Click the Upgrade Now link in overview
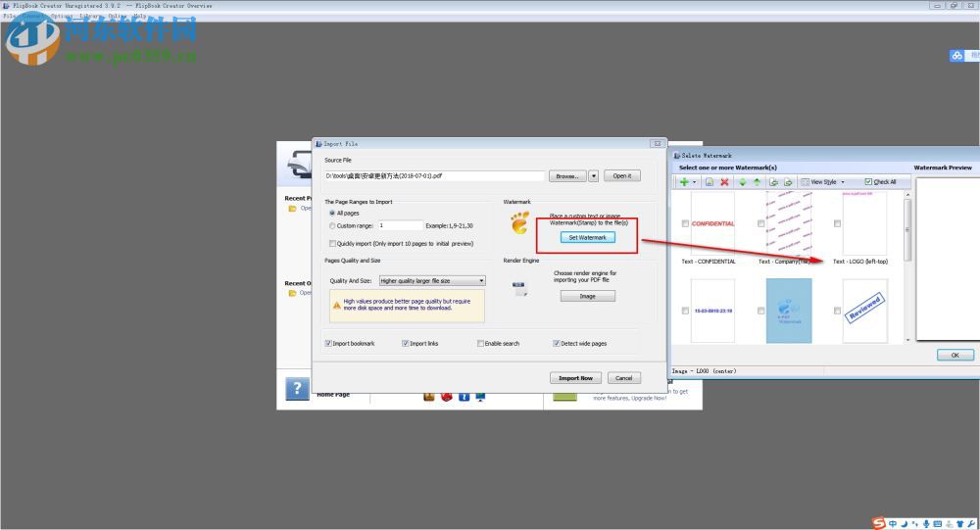The image size is (980, 530). [x=650, y=398]
